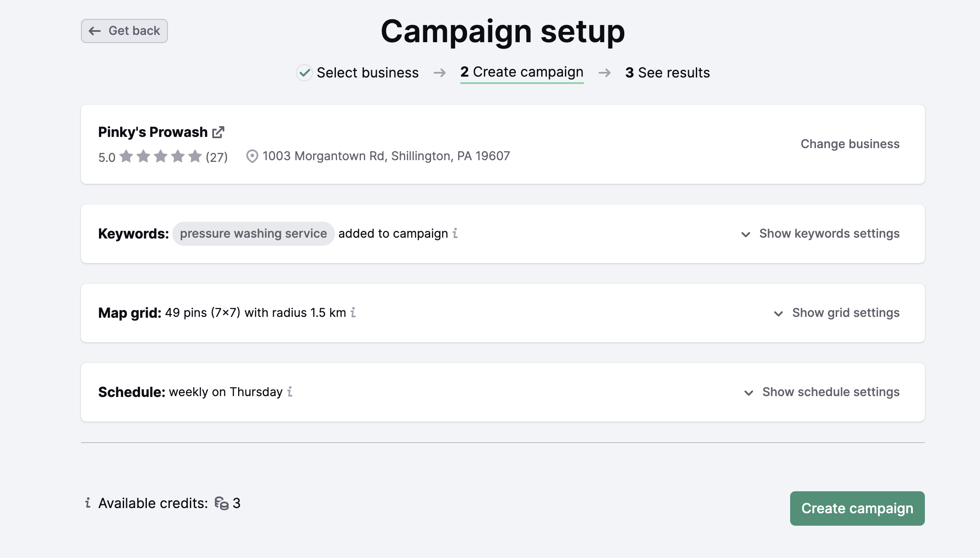Open Pinky's Prowash via external link icon
Screen dimensions: 980x558
(x=218, y=131)
